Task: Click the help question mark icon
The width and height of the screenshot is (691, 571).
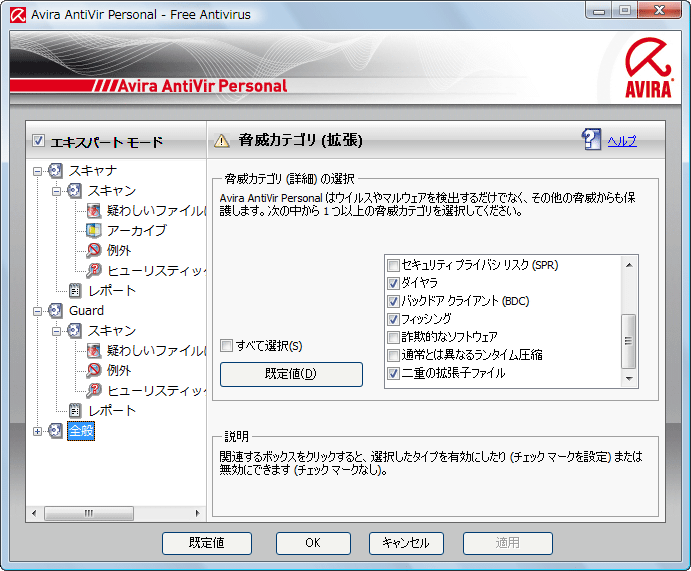Action: [591, 139]
